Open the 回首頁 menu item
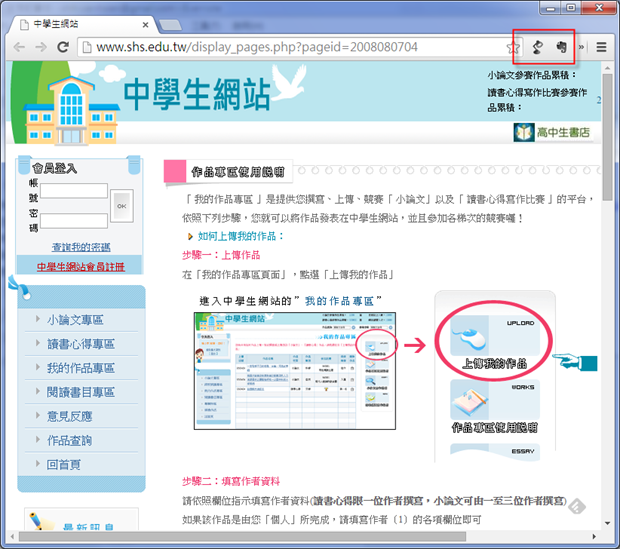Viewport: 620px width, 549px height. (x=64, y=465)
